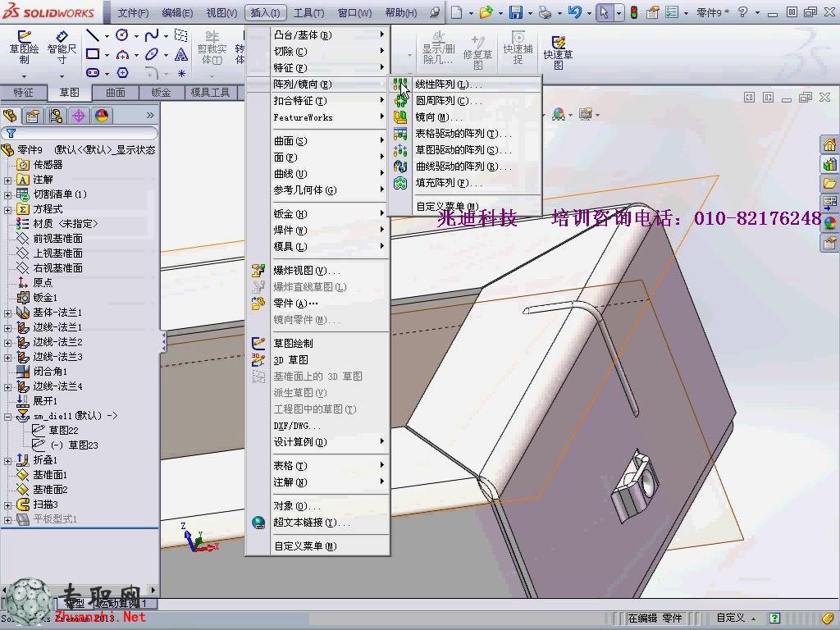Open the PropertyManager panel tab

[33, 116]
